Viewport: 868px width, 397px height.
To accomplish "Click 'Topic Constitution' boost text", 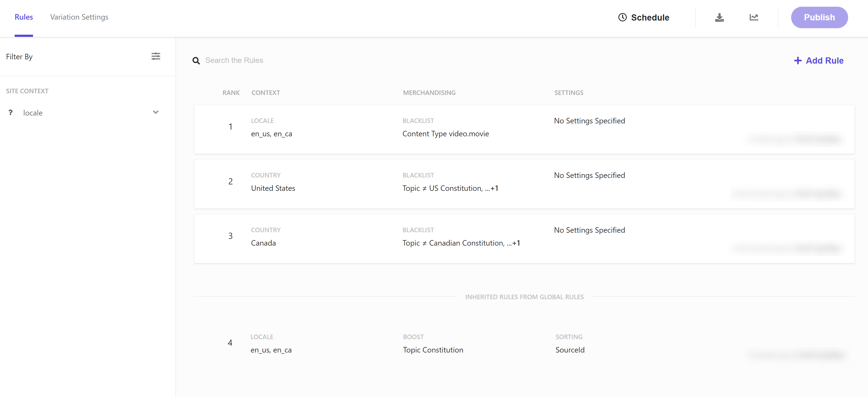I will (433, 350).
